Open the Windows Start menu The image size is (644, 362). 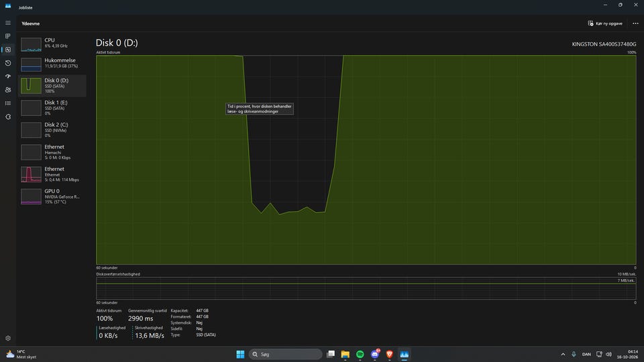tap(240, 354)
